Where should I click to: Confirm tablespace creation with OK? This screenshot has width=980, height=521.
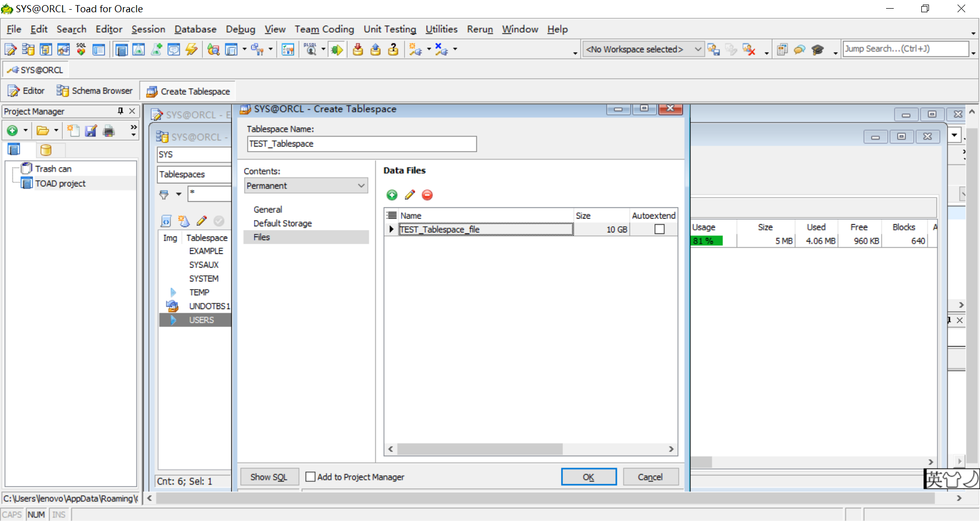click(589, 477)
